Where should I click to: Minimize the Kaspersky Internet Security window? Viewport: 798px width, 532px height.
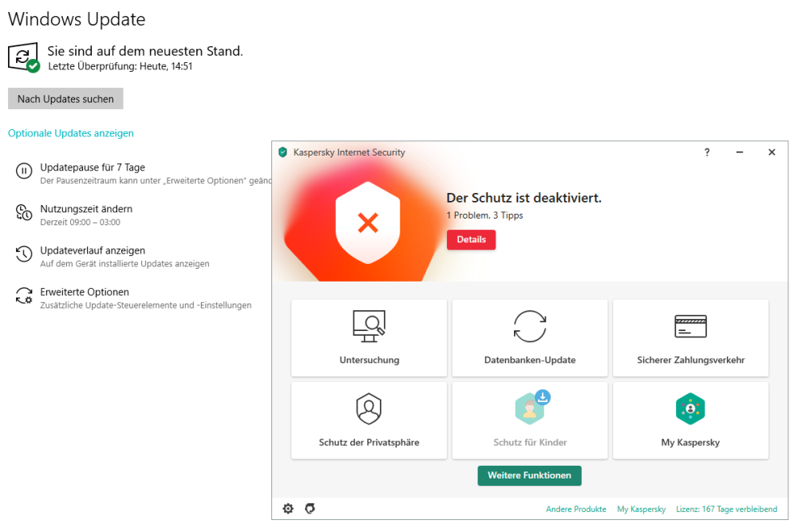tap(740, 152)
